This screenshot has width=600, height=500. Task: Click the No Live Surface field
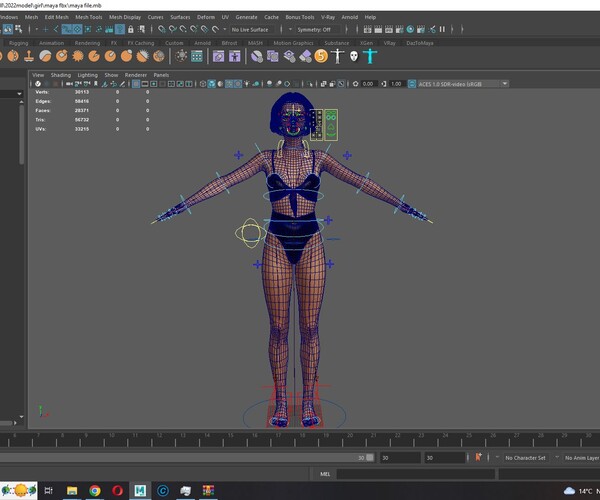(x=253, y=29)
